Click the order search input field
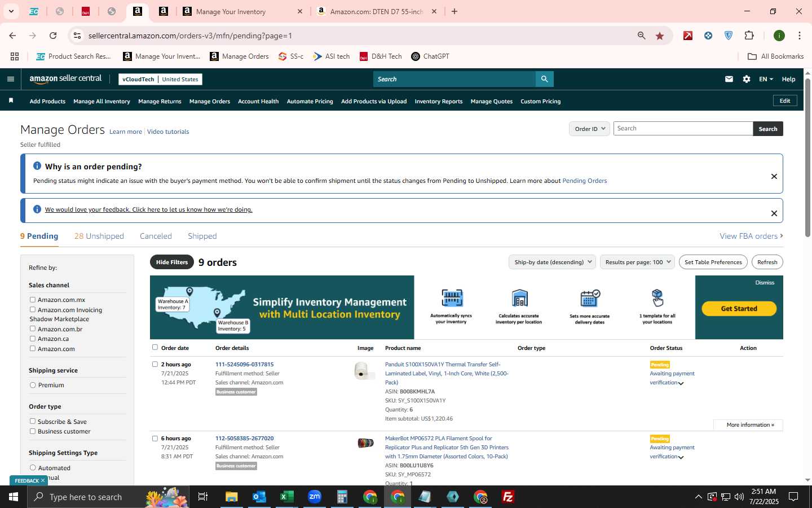Viewport: 812px width, 508px height. pos(683,129)
